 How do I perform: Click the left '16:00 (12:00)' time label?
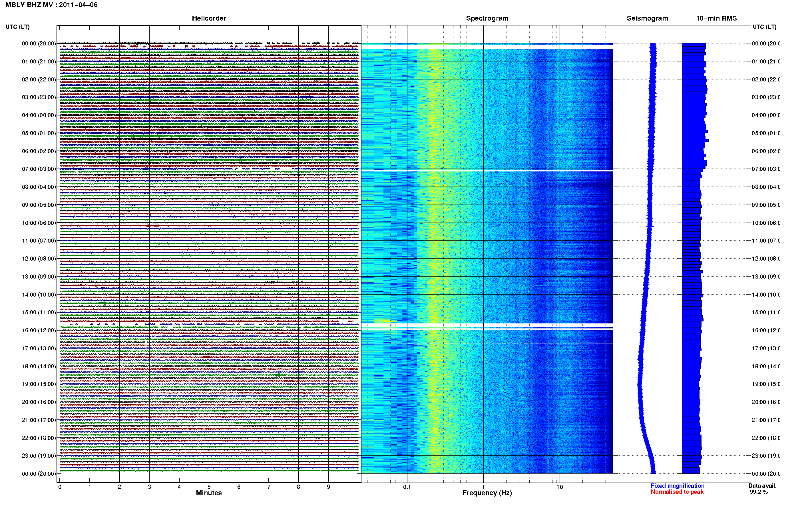pyautogui.click(x=39, y=330)
